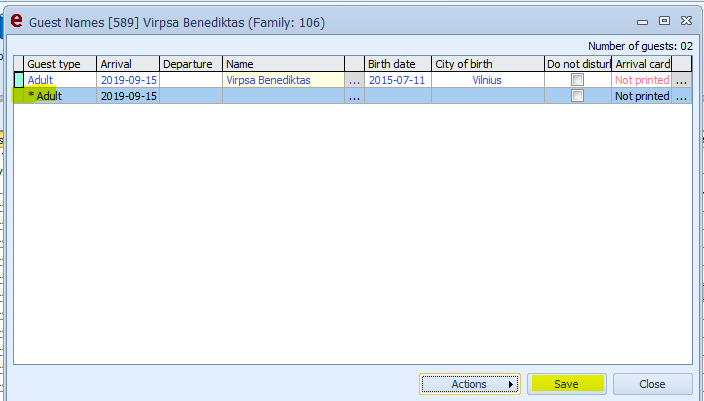Sort by Name column header

pyautogui.click(x=283, y=64)
